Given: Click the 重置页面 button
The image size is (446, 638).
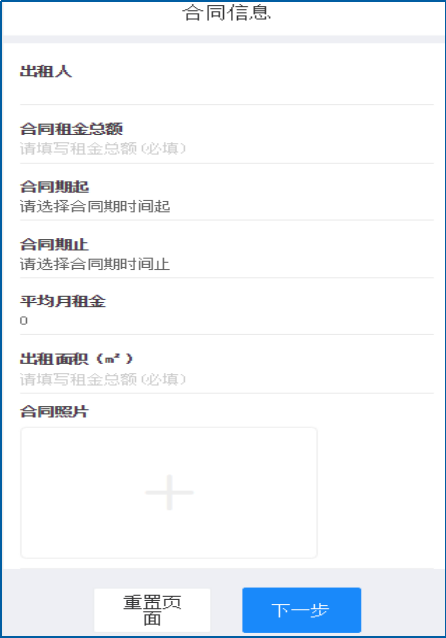Looking at the screenshot, I should pos(152,610).
